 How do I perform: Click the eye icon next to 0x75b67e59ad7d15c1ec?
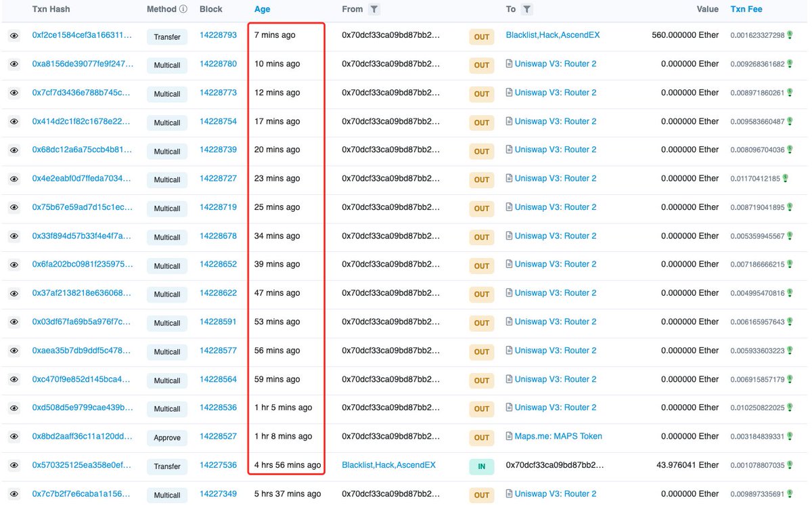click(x=14, y=207)
